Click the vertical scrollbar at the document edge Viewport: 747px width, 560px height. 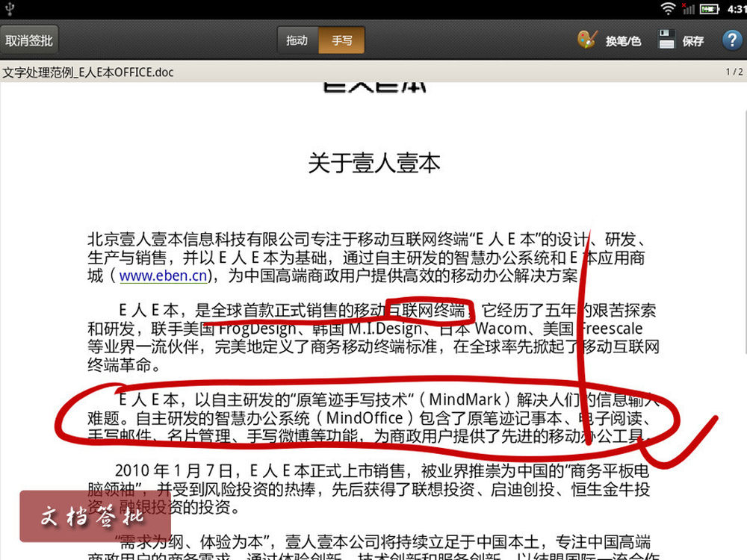coord(745,231)
